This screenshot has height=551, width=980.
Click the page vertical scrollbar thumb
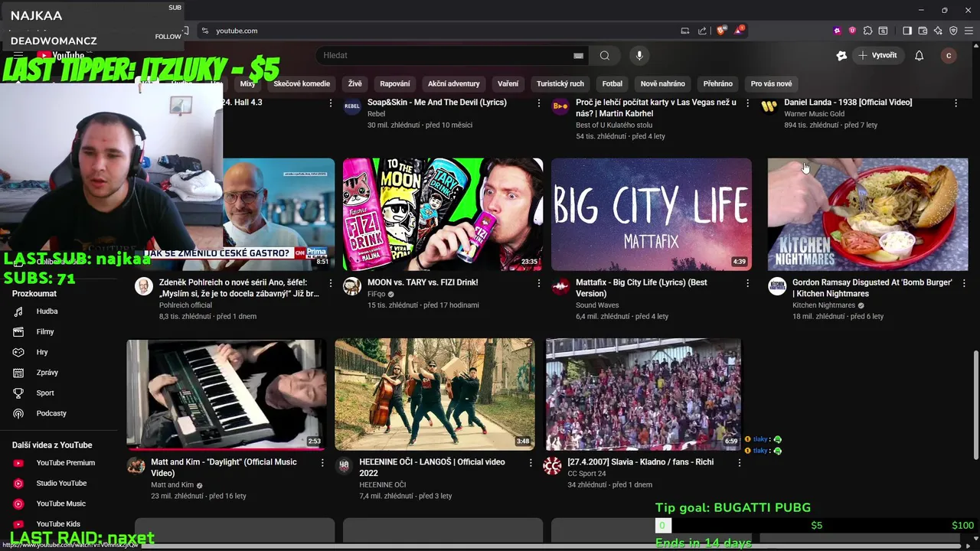coord(975,405)
